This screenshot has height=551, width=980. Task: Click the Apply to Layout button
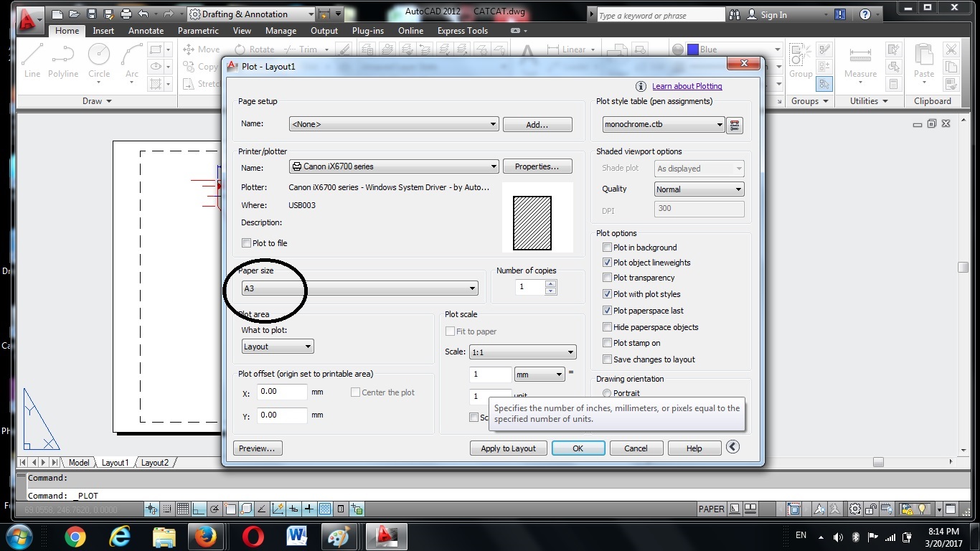coord(508,448)
